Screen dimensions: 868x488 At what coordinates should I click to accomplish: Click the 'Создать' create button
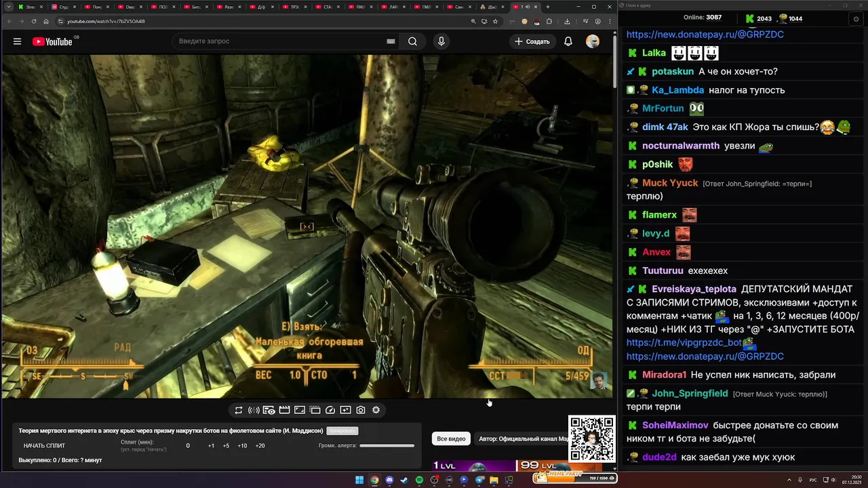[x=532, y=41]
